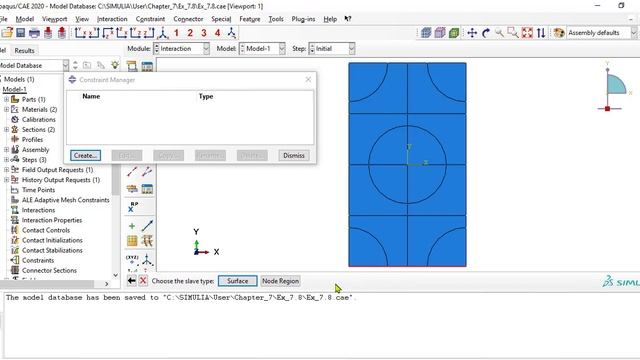The height and width of the screenshot is (360, 640).
Task: Expand the History Output Requests node
Action: (x=6, y=180)
